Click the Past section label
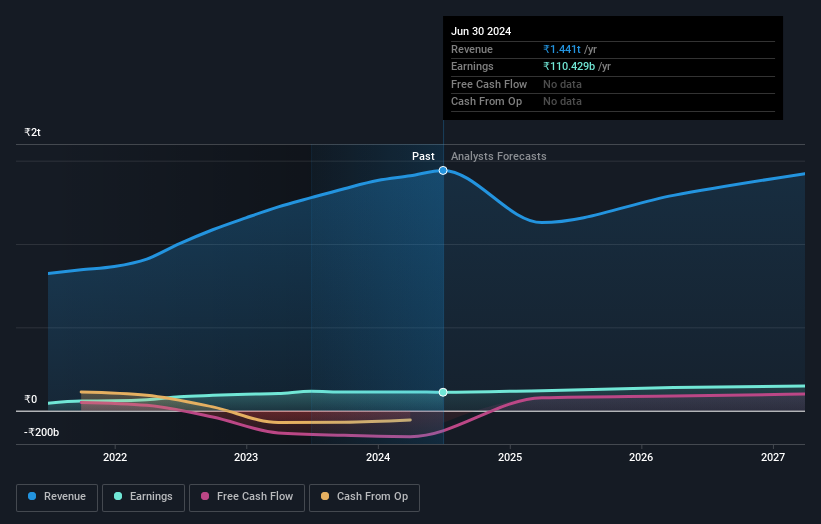 click(423, 156)
